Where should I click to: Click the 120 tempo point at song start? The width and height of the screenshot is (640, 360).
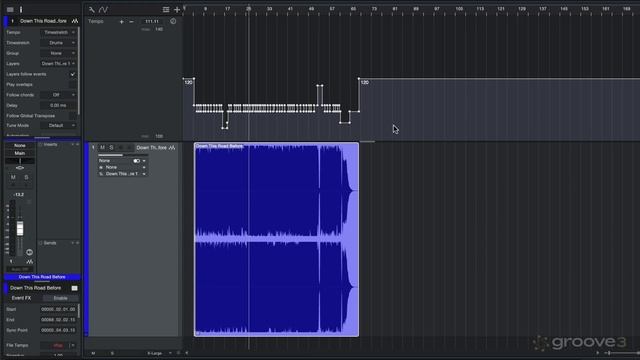click(183, 78)
